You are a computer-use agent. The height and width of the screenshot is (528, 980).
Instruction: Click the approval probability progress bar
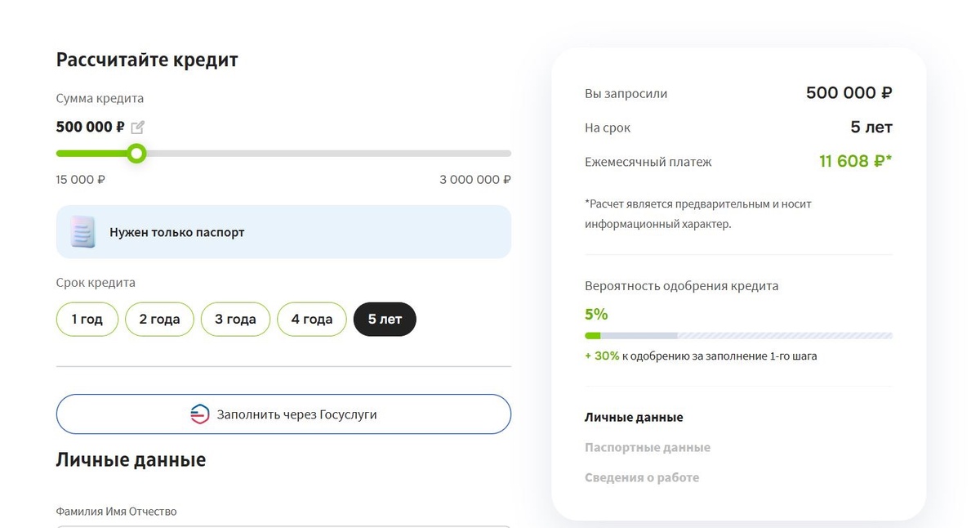737,335
